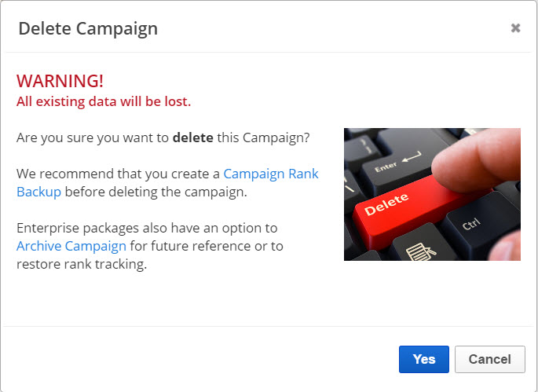538x392 pixels.
Task: Click the Ctrl key in the photo
Action: [x=471, y=224]
